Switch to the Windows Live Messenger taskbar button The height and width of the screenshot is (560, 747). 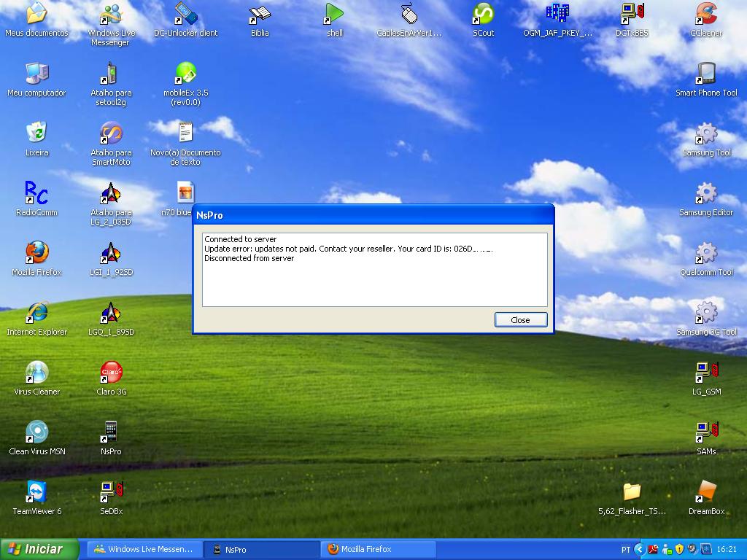(x=144, y=549)
